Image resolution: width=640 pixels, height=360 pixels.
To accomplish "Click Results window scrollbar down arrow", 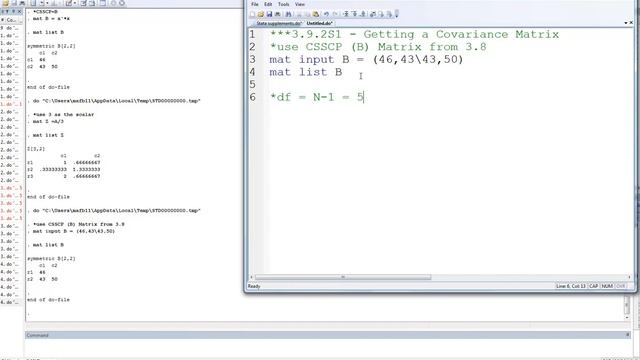I will pyautogui.click(x=627, y=317).
